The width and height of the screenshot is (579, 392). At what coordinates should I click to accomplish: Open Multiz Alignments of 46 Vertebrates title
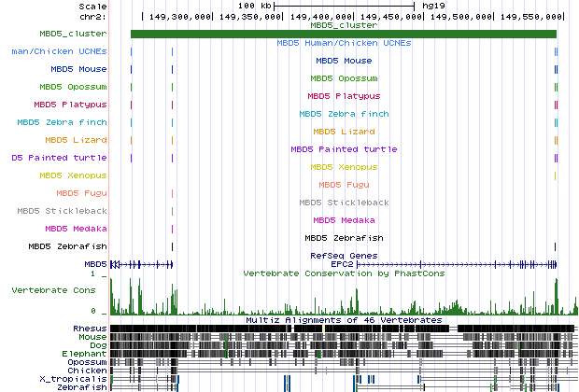(344, 320)
